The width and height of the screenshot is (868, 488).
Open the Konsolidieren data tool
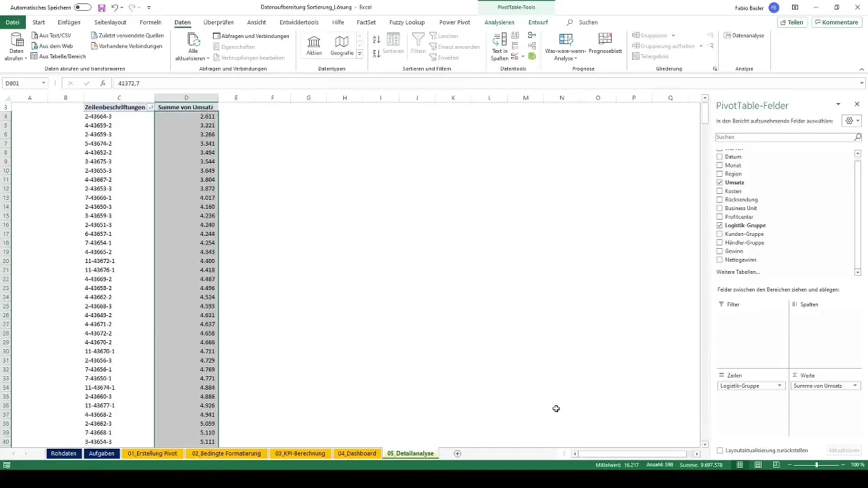(530, 35)
